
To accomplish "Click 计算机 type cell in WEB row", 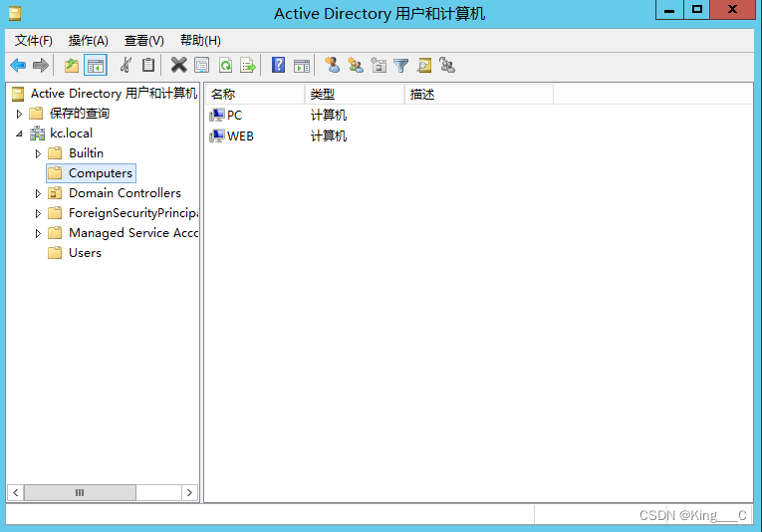I will click(329, 136).
